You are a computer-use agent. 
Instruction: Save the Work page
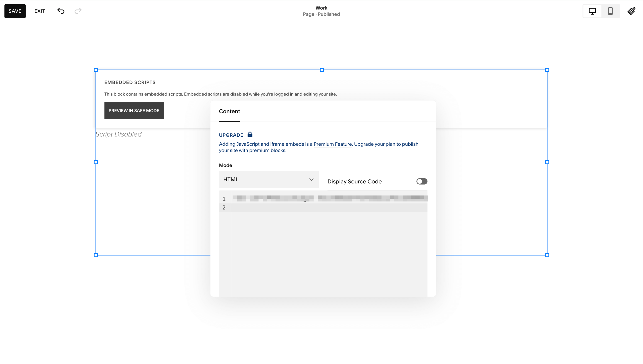click(15, 11)
